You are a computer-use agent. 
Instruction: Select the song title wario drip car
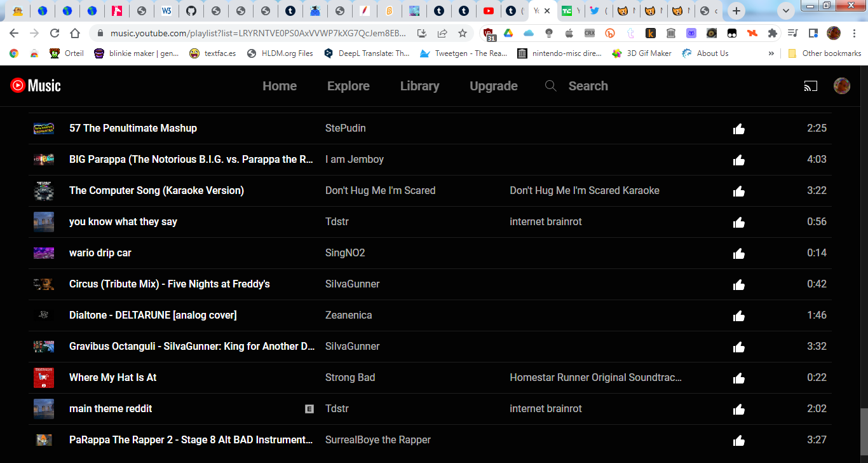pyautogui.click(x=100, y=252)
